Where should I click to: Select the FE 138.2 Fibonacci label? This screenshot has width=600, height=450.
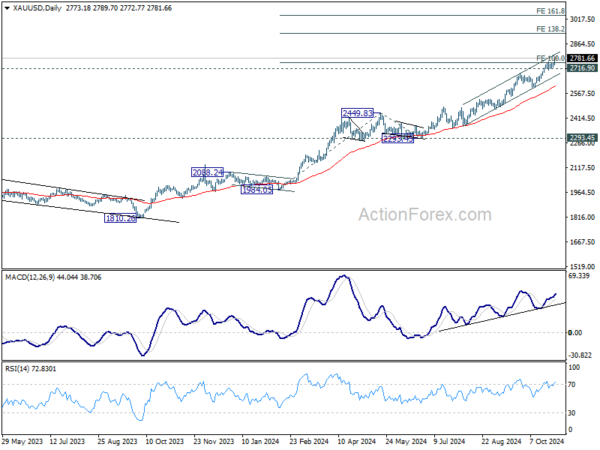click(550, 29)
